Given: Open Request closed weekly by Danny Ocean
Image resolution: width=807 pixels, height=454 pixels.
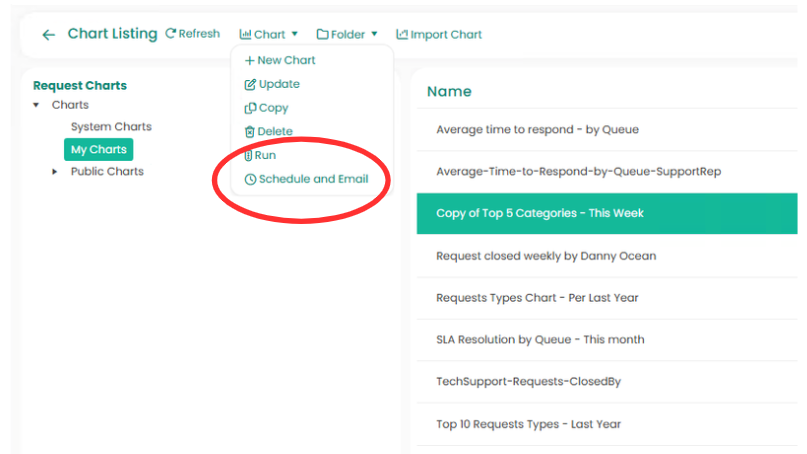Looking at the screenshot, I should click(546, 256).
